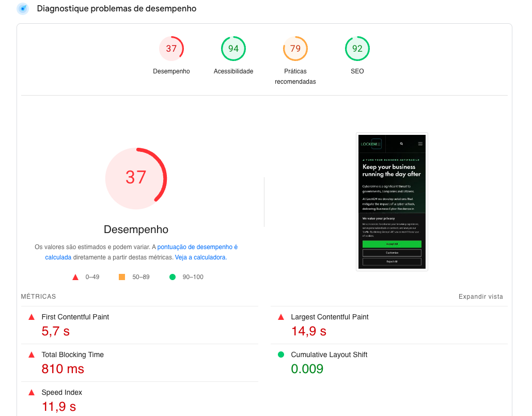The image size is (532, 416).
Task: Click red triangle beside Largest Contentful Paint
Action: point(281,317)
